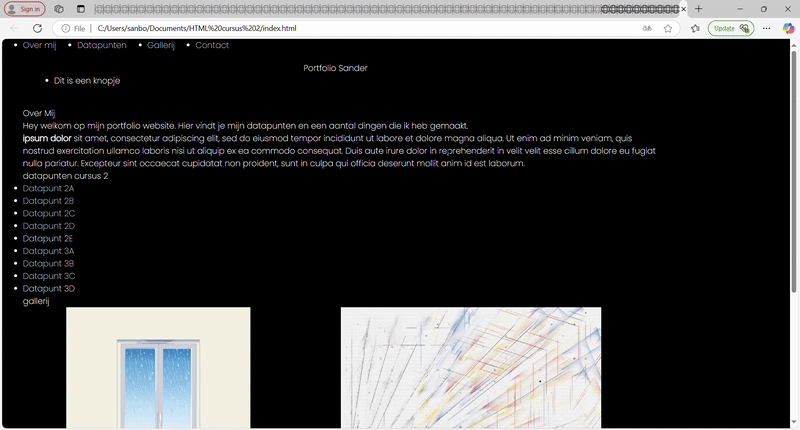
Task: Open the Over mij navigation link
Action: [x=39, y=45]
